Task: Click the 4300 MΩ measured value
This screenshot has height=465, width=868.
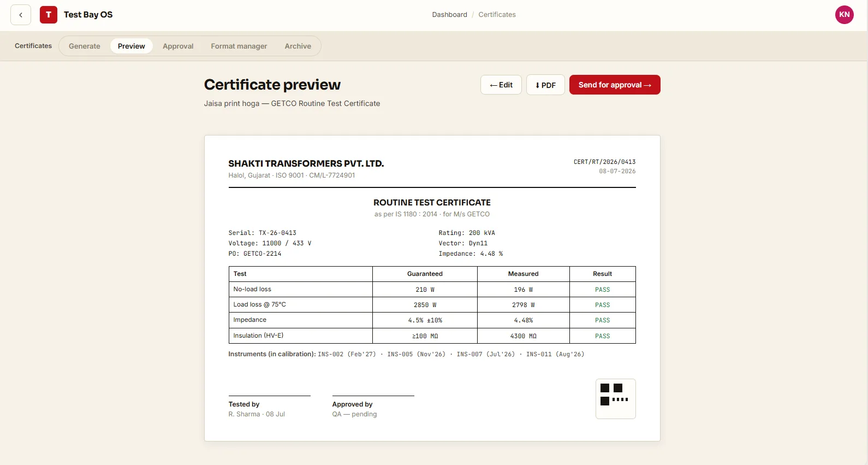Action: [x=523, y=336]
